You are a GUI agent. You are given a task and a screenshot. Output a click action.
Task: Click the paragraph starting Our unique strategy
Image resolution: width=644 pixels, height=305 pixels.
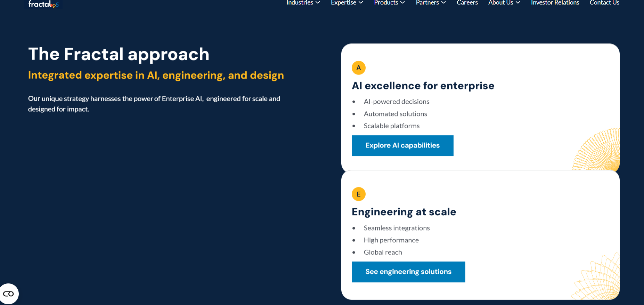[154, 104]
